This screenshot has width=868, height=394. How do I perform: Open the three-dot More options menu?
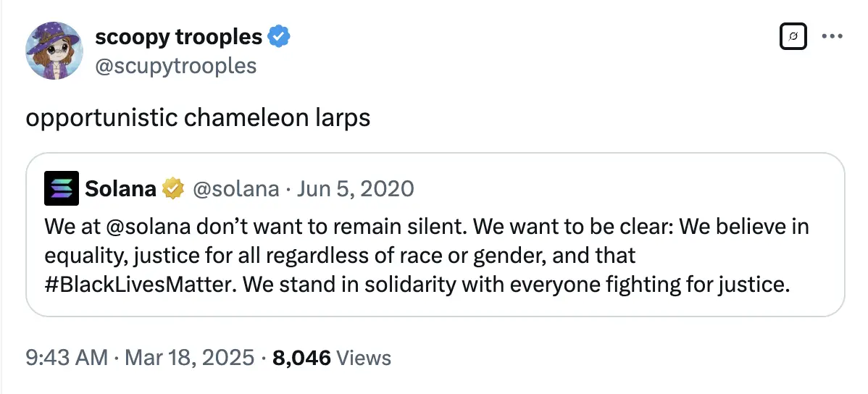coord(833,37)
